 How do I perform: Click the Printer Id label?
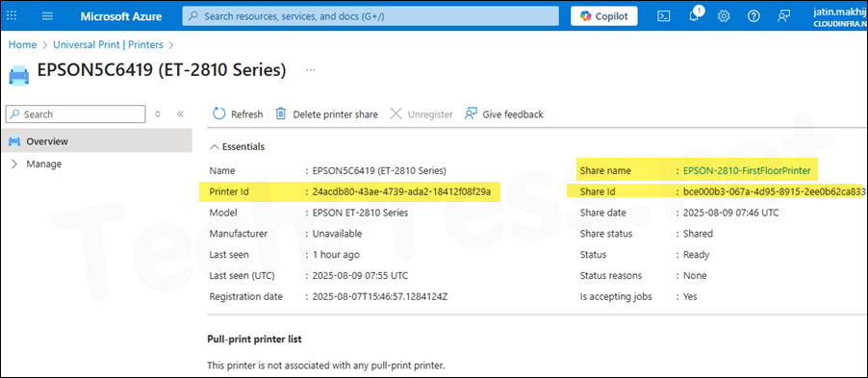(x=229, y=192)
